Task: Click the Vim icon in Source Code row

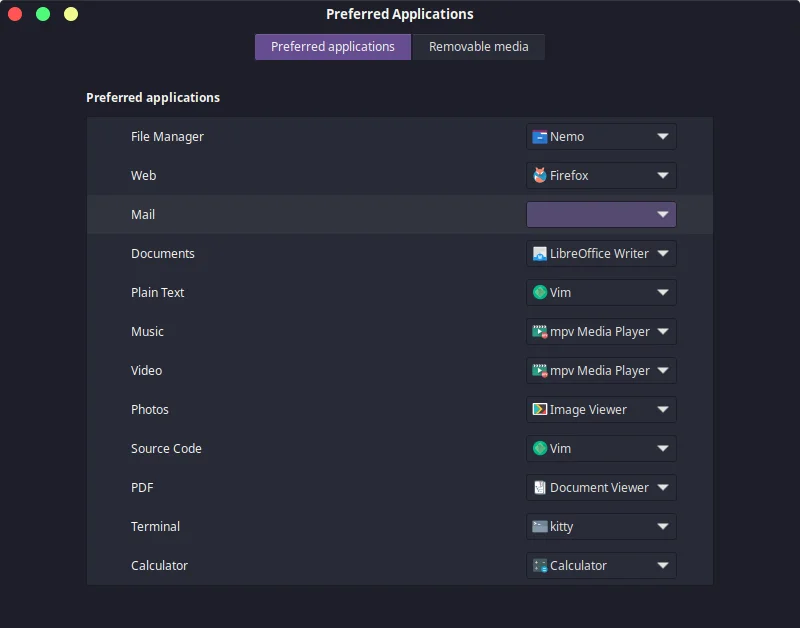Action: tap(539, 448)
